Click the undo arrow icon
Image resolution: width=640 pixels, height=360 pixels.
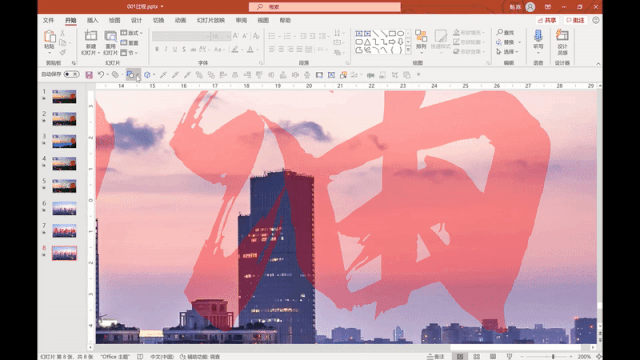101,74
